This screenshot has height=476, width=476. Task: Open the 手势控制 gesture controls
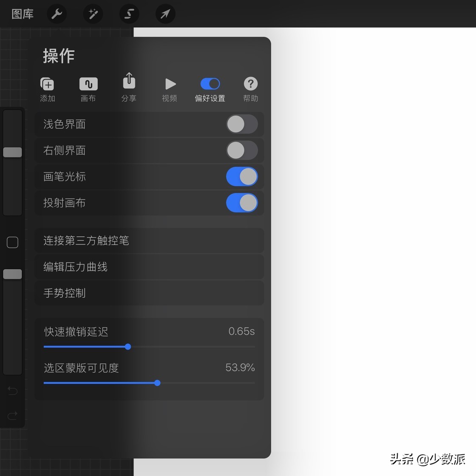(x=149, y=293)
